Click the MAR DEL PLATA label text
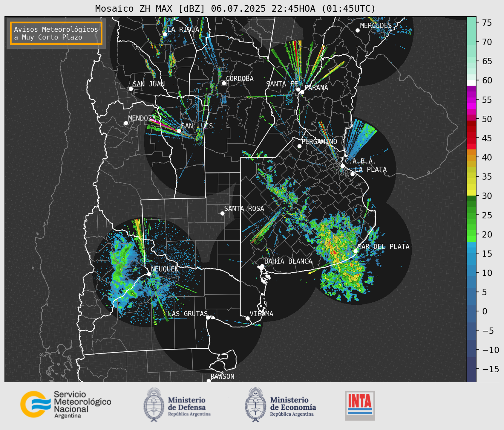 click(x=383, y=246)
